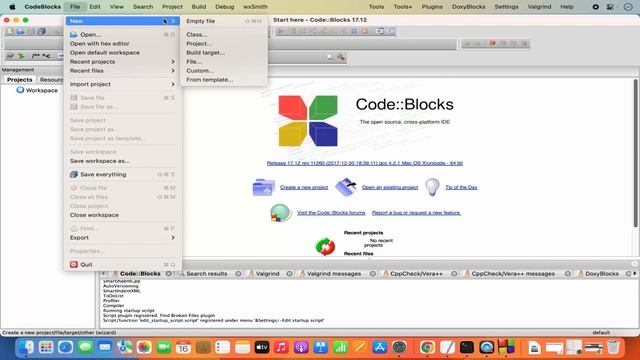Open Launchpad from the dock

pos(46,347)
